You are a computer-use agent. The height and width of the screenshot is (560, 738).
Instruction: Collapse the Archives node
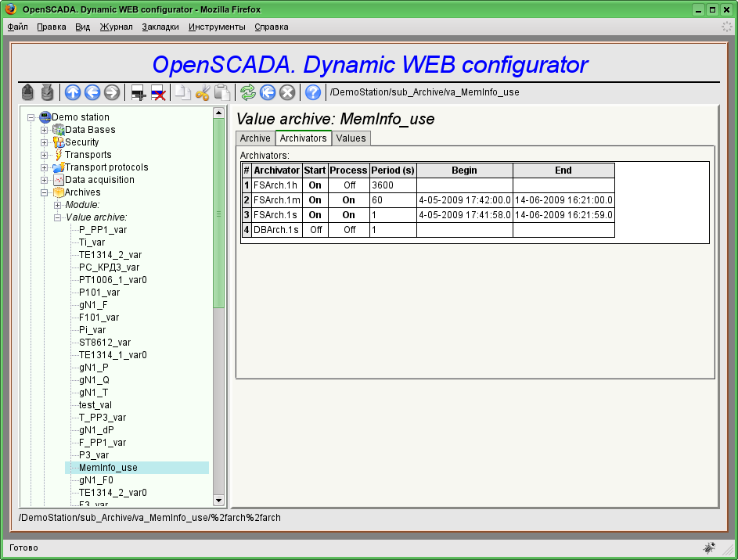click(x=45, y=192)
